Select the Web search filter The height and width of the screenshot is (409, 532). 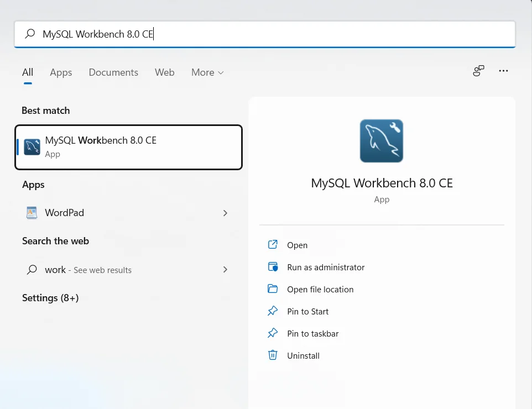pyautogui.click(x=164, y=72)
